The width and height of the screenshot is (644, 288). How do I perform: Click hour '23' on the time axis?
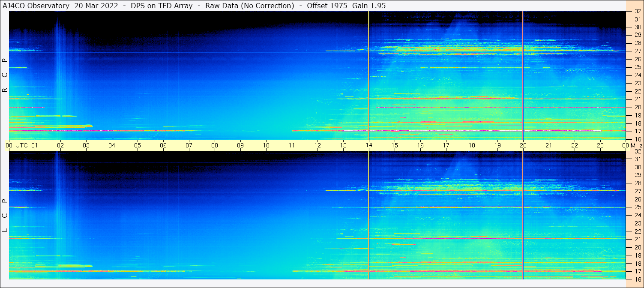point(600,145)
